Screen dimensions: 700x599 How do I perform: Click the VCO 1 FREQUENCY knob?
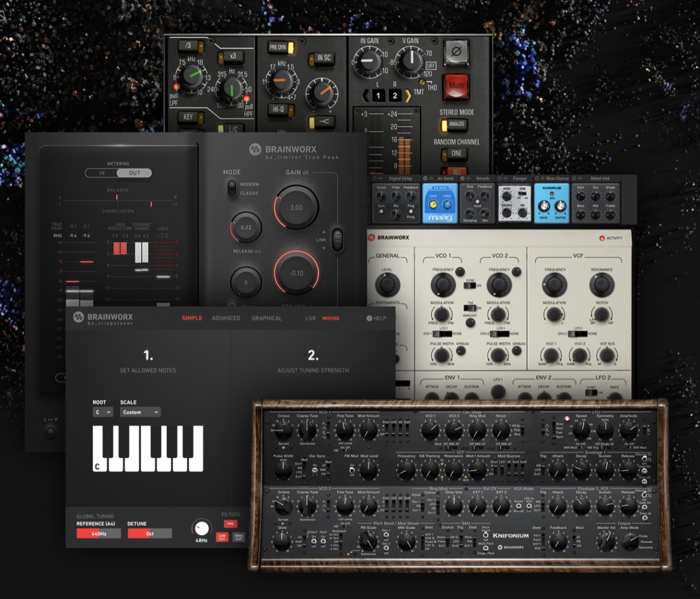tap(443, 285)
